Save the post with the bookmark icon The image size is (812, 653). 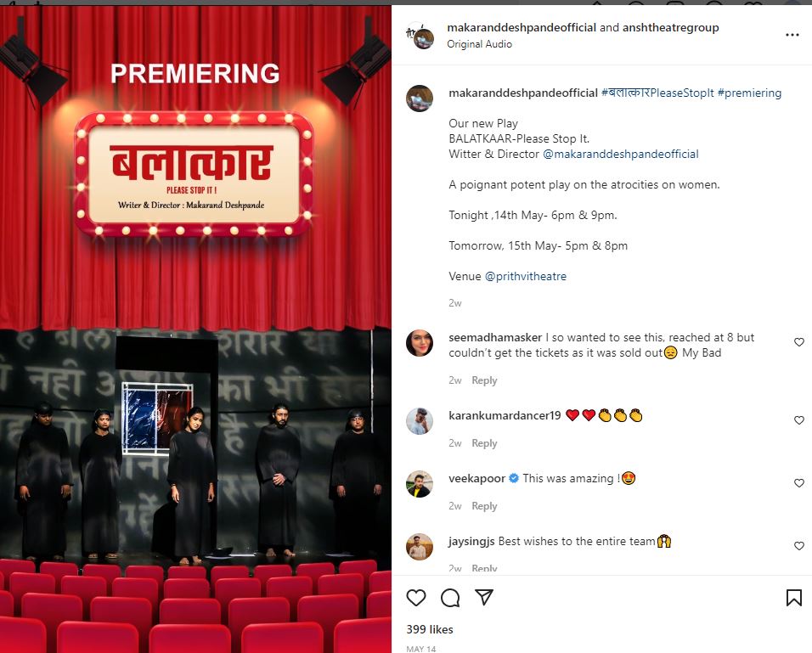pos(793,598)
